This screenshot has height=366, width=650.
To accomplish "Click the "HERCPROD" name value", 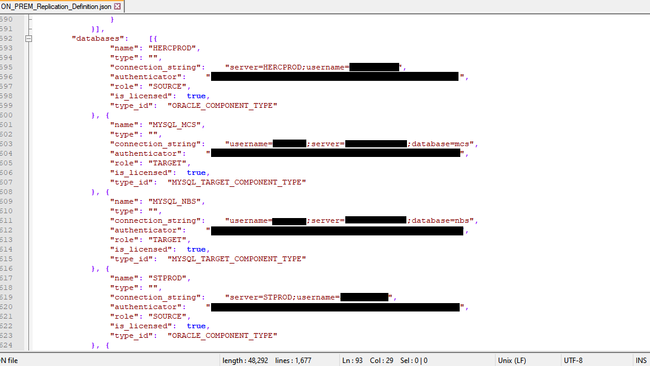I will 172,48.
